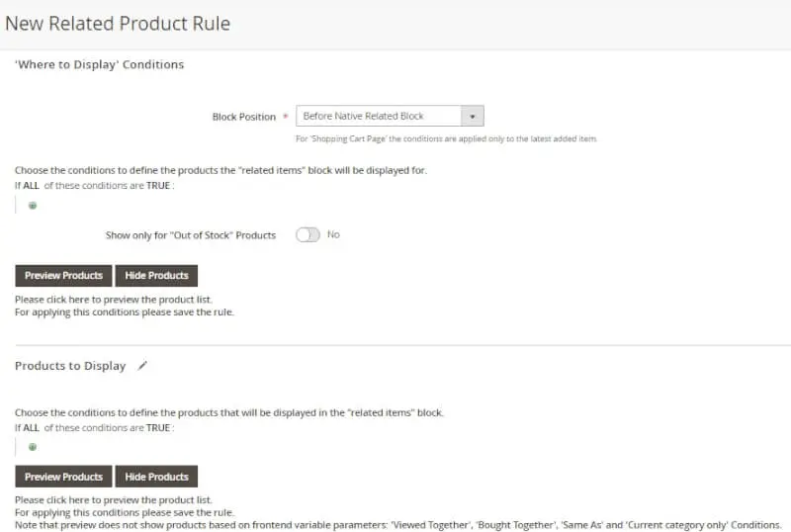The width and height of the screenshot is (791, 532).
Task: Open the 'Before Native Related Block' select field
Action: (x=390, y=116)
